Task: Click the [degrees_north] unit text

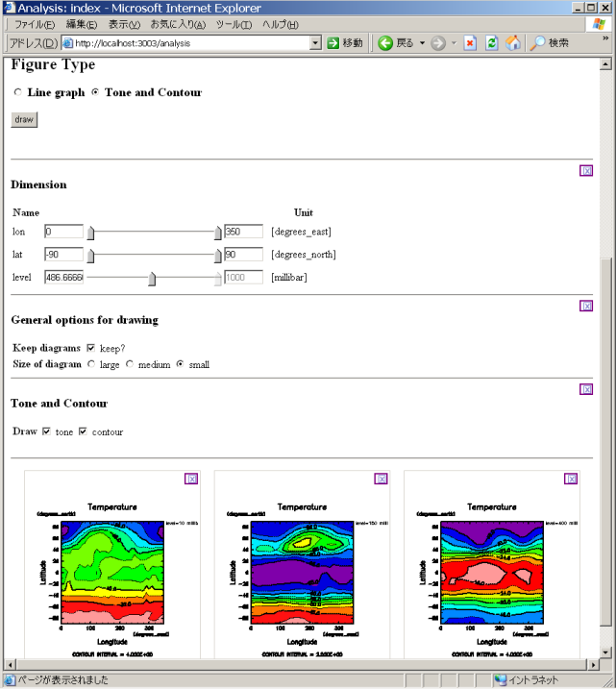Action: [304, 255]
